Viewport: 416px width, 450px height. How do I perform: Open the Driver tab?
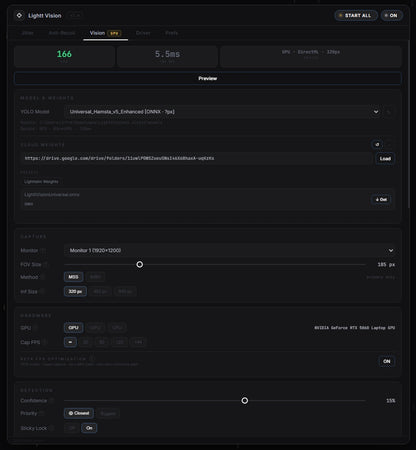pos(143,33)
